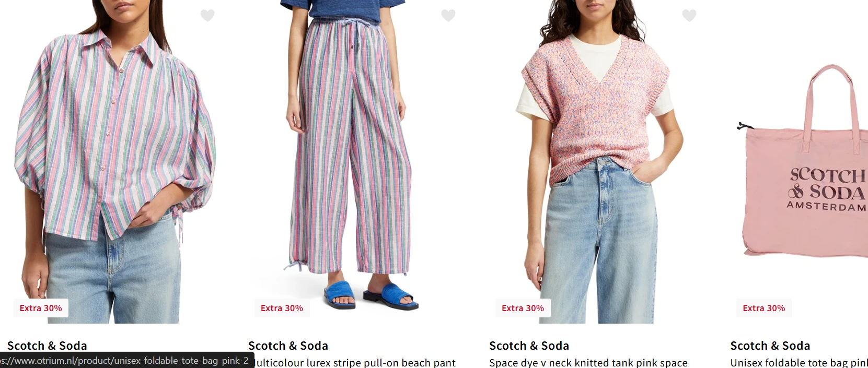Click heart icon on knitted tank product
The width and height of the screenshot is (868, 368).
689,16
